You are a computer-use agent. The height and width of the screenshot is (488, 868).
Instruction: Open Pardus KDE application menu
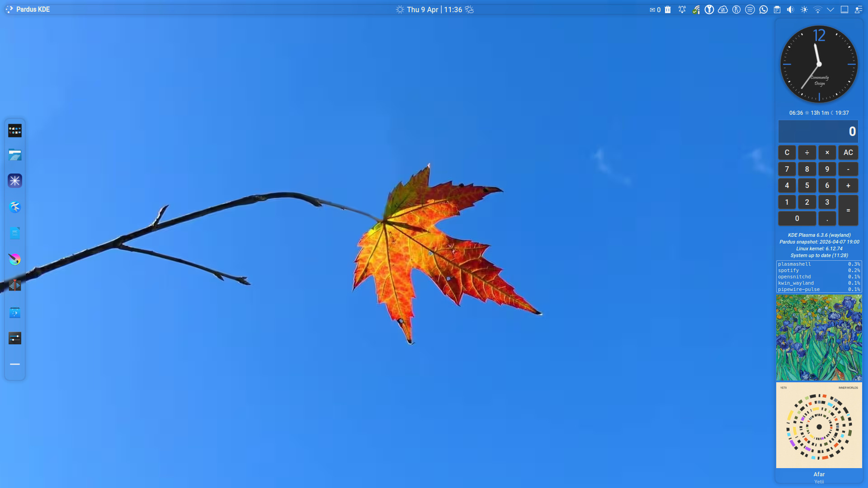[28, 9]
